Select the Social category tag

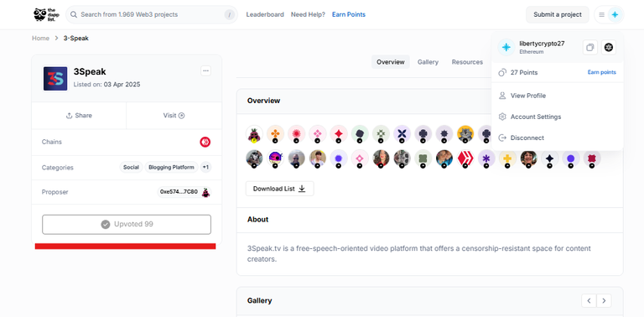click(x=131, y=168)
